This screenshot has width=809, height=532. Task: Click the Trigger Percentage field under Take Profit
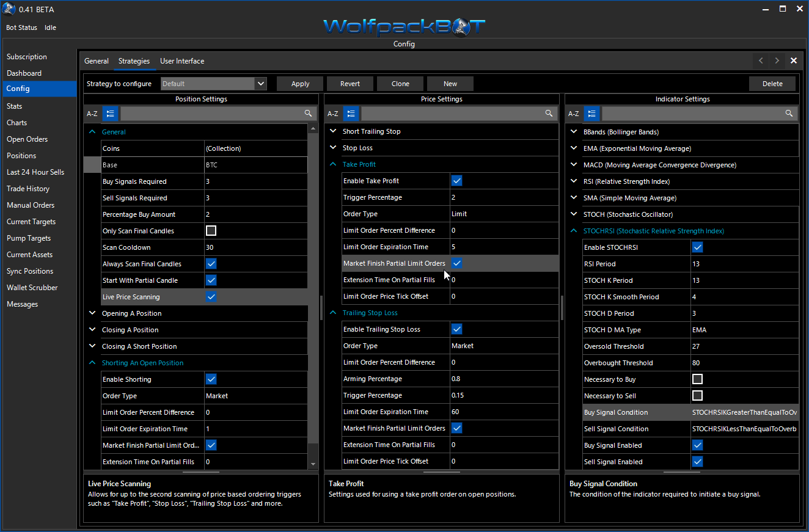click(503, 197)
